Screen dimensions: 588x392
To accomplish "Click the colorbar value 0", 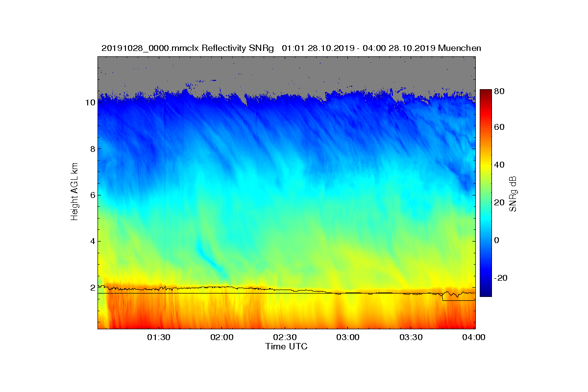I will [x=497, y=240].
